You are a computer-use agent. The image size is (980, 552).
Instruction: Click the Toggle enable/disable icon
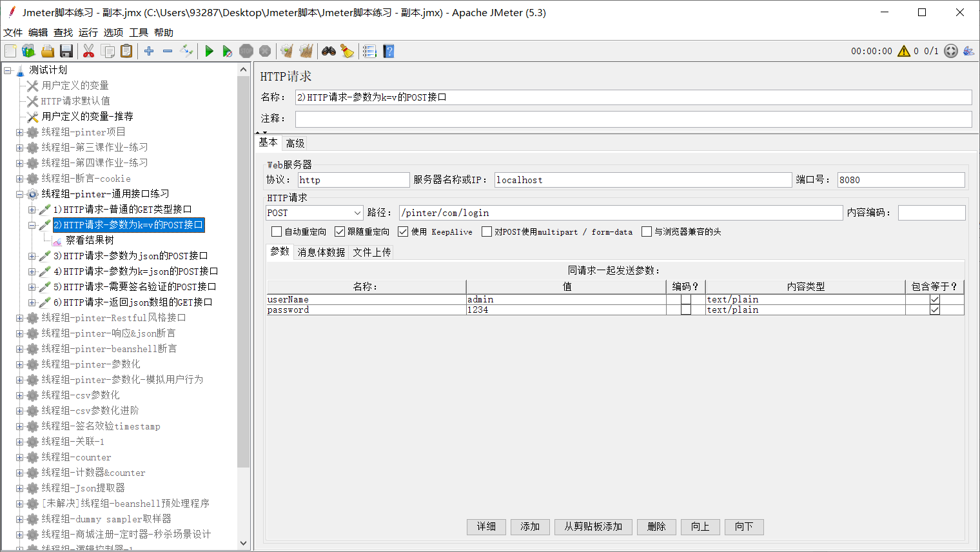[x=186, y=51]
